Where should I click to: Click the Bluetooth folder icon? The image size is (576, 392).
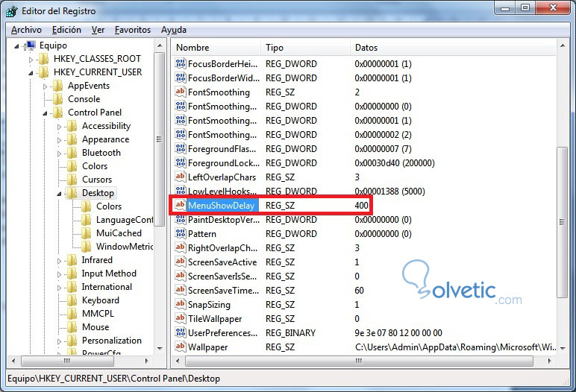pyautogui.click(x=72, y=153)
